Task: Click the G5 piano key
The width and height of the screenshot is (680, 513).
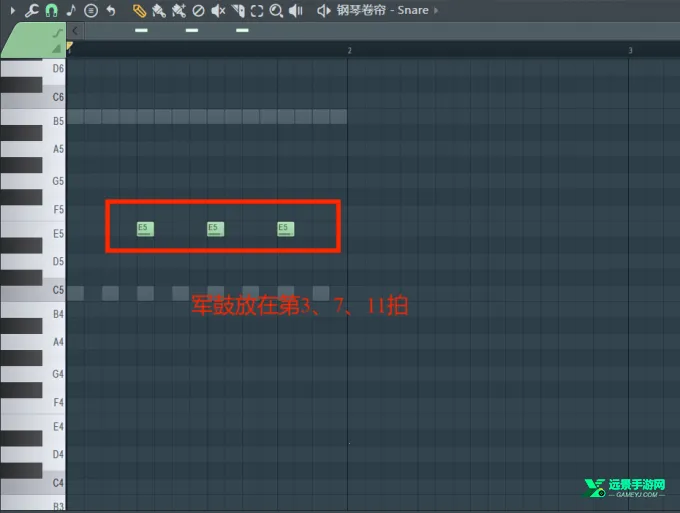Action: tap(33, 181)
